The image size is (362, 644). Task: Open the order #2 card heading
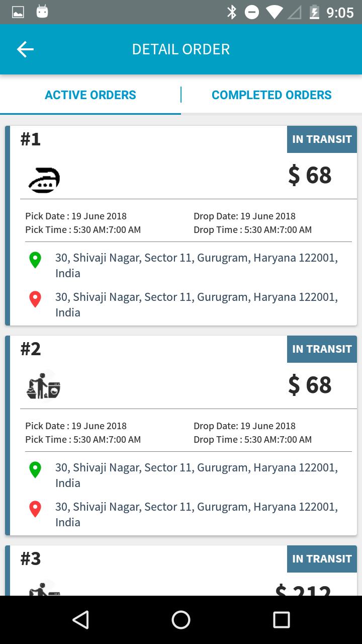tap(31, 349)
